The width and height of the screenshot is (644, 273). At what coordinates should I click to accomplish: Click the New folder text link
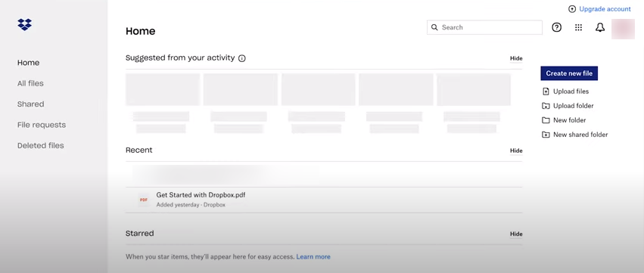pos(570,120)
